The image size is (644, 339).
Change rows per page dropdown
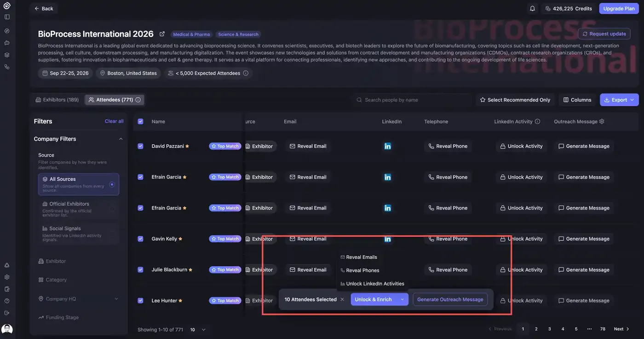click(198, 330)
